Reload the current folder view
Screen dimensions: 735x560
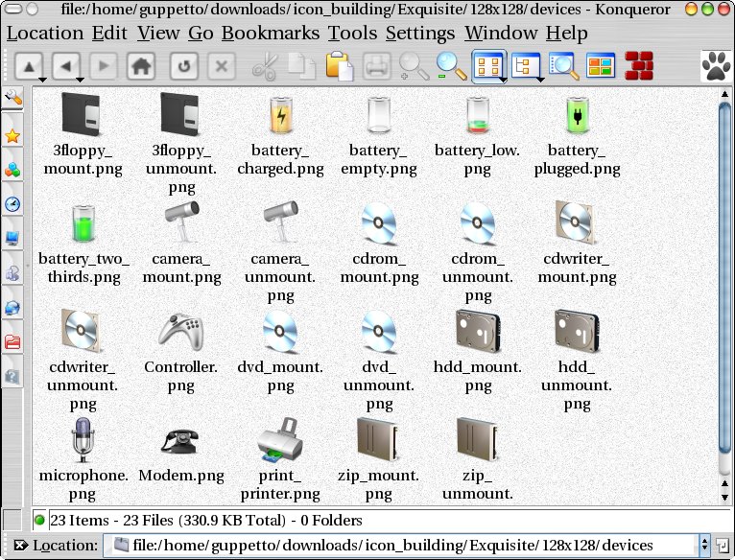tap(184, 66)
